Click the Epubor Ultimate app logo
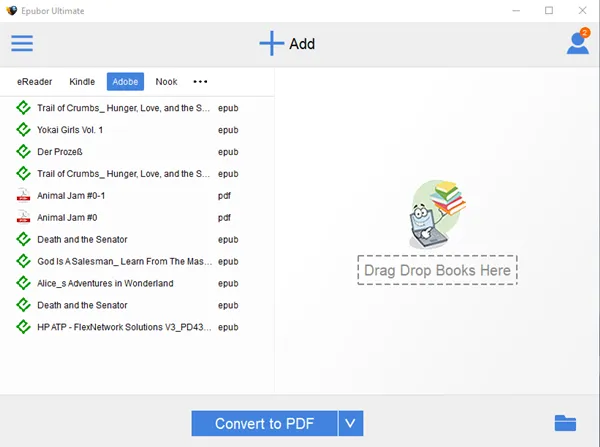The height and width of the screenshot is (447, 600). [x=12, y=11]
